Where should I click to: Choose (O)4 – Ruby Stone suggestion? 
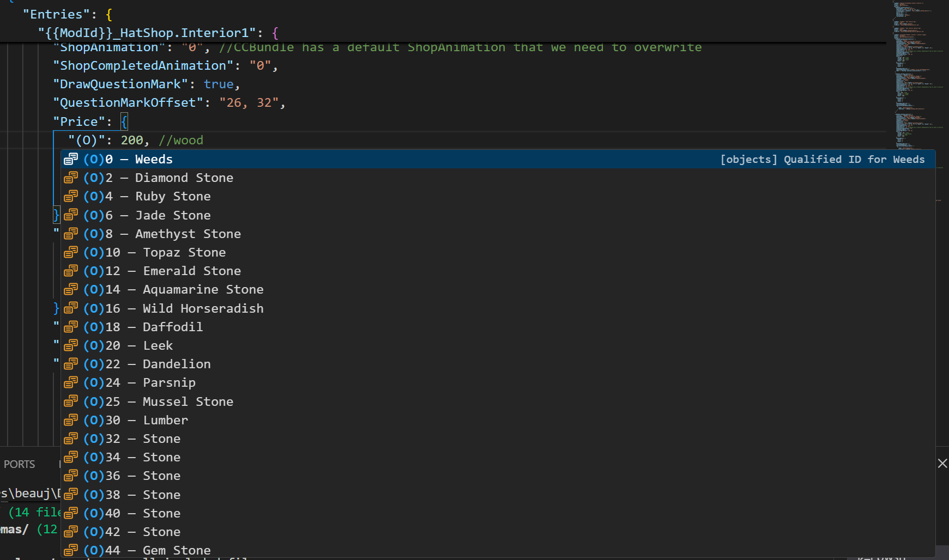(x=498, y=196)
